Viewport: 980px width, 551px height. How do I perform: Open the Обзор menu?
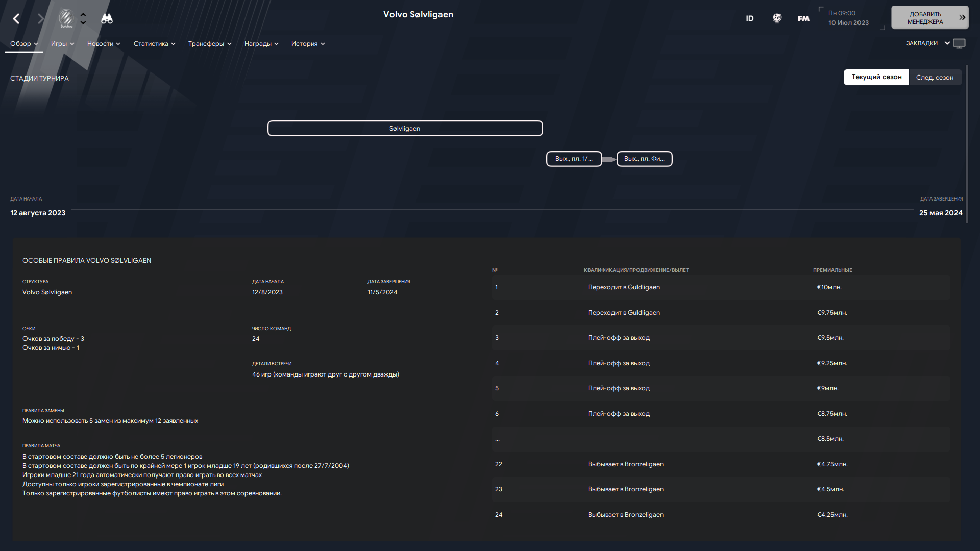click(24, 44)
